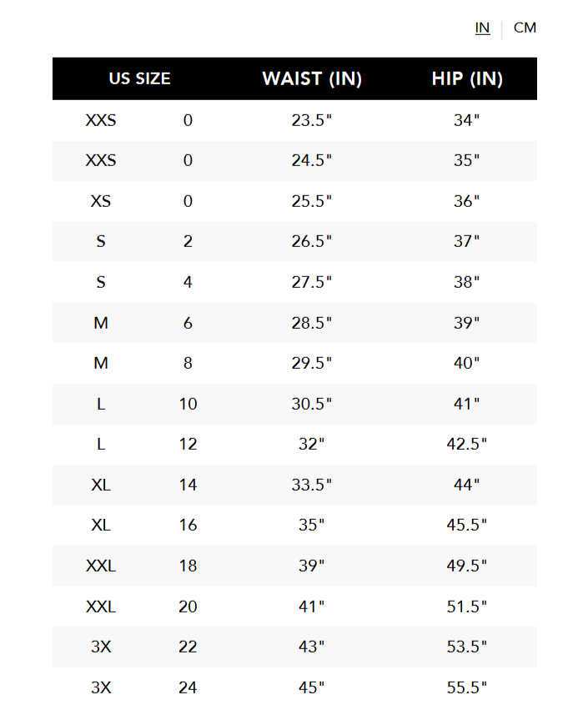The width and height of the screenshot is (588, 715).
Task: Click the WAIST (IN) column header
Action: 312,79
